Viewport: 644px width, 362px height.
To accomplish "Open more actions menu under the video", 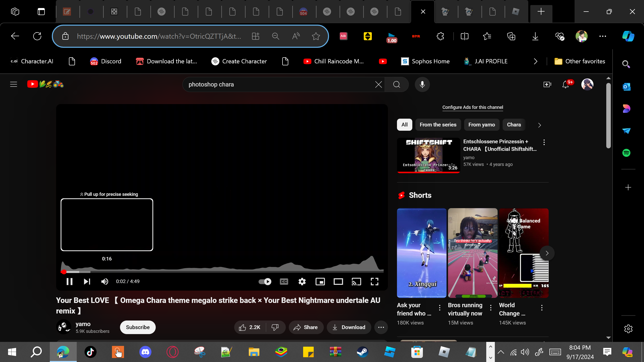I will (381, 327).
